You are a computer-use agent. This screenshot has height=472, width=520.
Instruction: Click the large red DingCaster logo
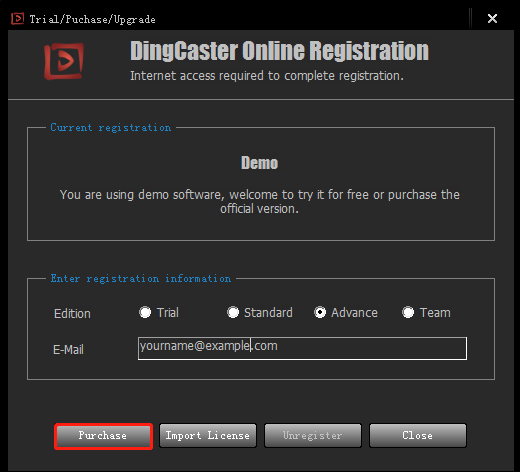click(x=64, y=61)
